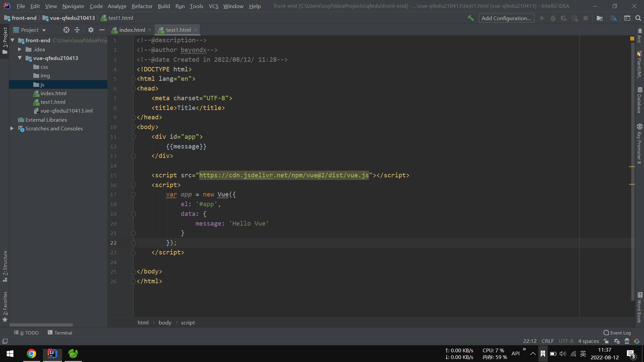Collapse the vue-qfedu210413 module node
This screenshot has height=362, width=644.
[x=20, y=58]
